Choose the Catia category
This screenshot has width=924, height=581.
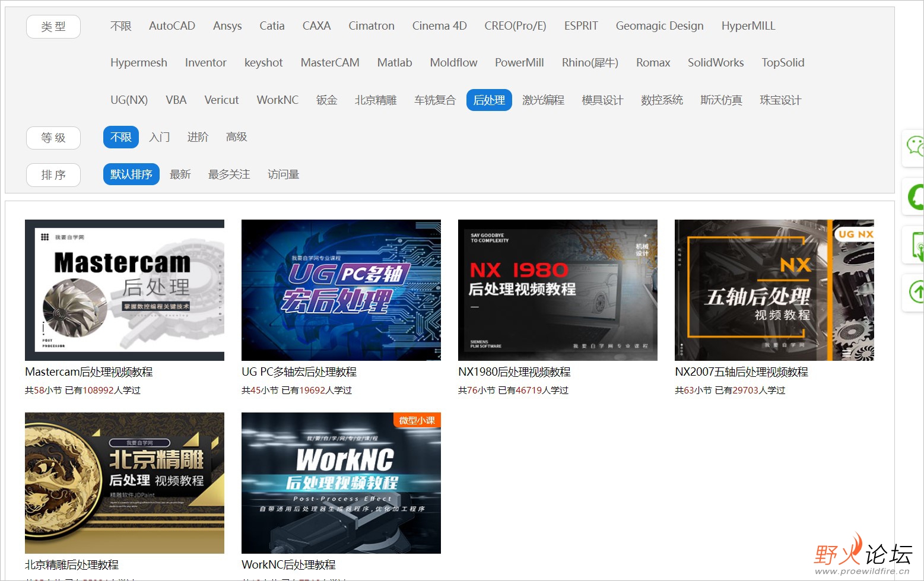[x=272, y=26]
